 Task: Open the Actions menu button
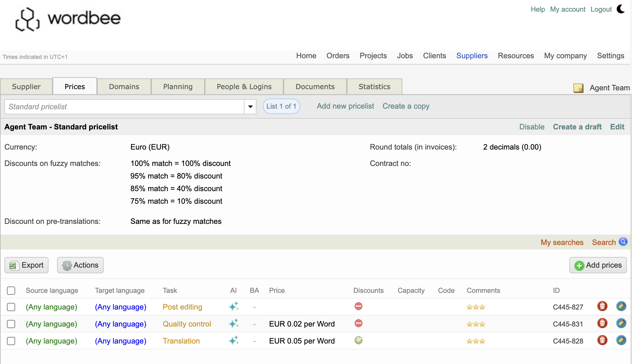(80, 265)
